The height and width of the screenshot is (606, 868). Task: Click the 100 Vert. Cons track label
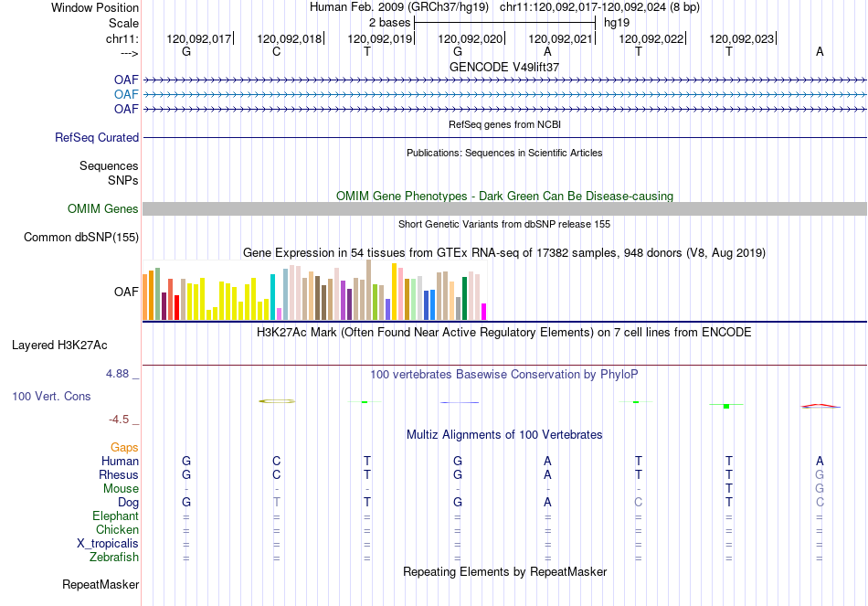coord(51,396)
